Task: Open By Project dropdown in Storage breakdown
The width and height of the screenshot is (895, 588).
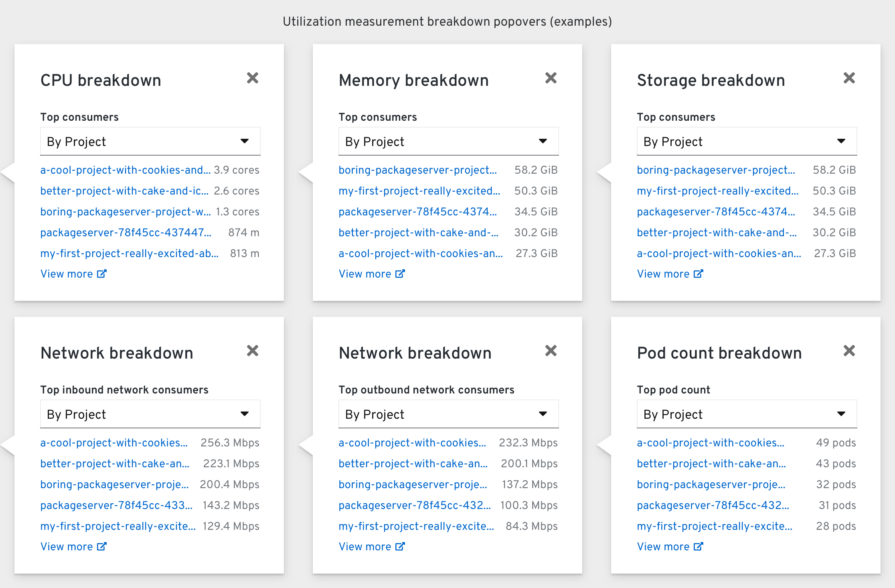Action: coord(747,141)
